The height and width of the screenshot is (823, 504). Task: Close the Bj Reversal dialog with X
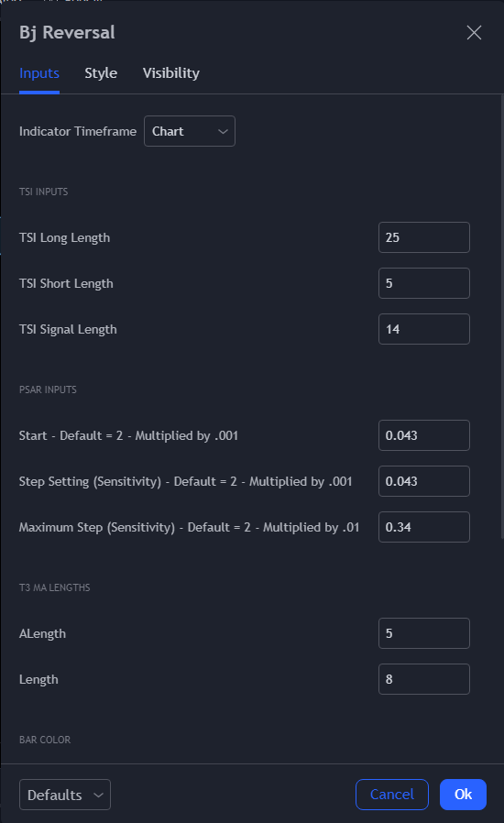(474, 33)
